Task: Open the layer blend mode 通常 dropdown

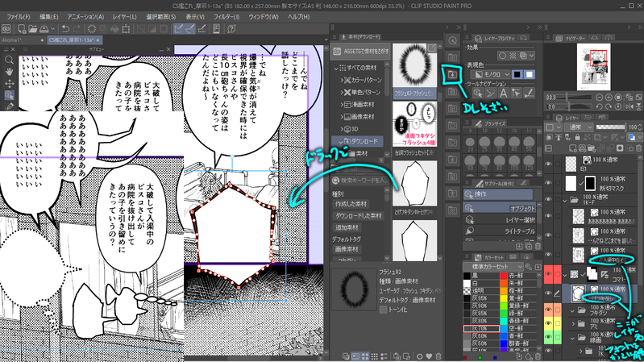Action: point(580,127)
